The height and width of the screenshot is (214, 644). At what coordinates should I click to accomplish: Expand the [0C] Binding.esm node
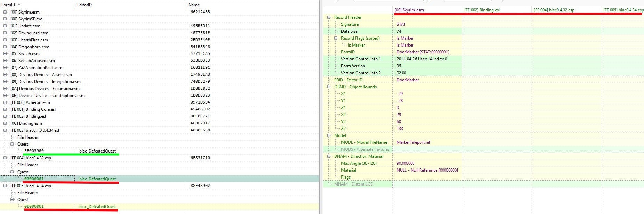[5, 123]
